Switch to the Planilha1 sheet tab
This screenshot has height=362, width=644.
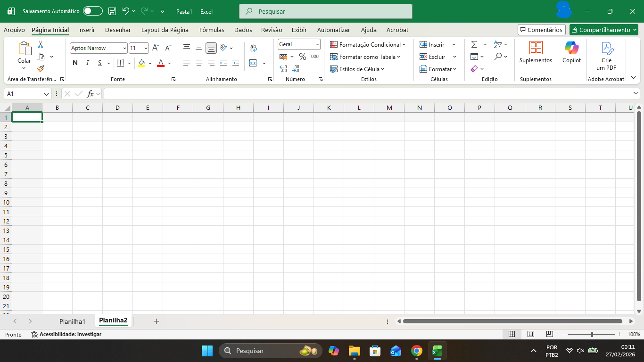(73, 321)
